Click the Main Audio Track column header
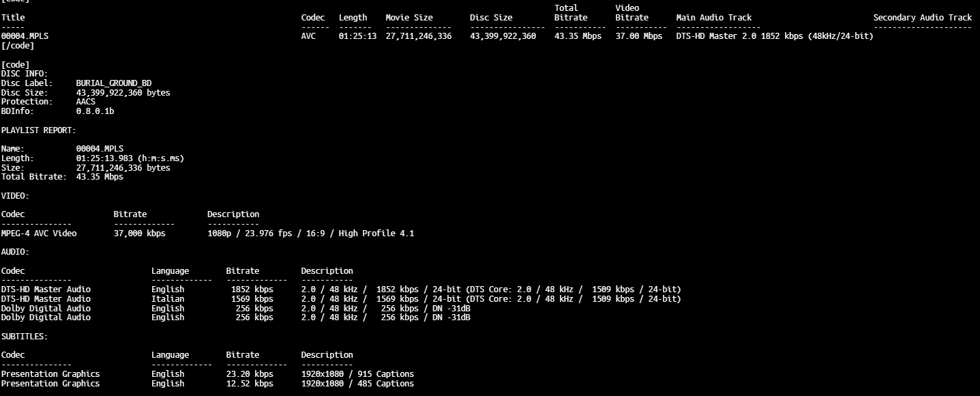The width and height of the screenshot is (980, 396). pos(713,18)
